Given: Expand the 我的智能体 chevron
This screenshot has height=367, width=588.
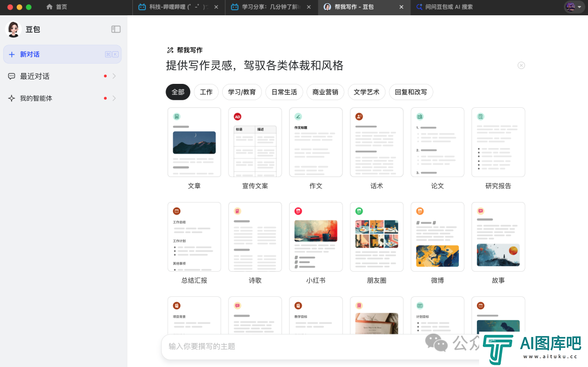Looking at the screenshot, I should click(114, 98).
